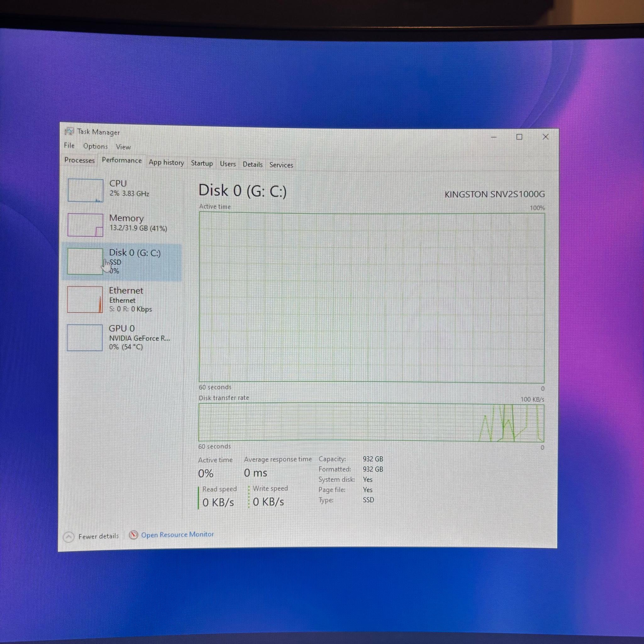Screen dimensions: 644x644
Task: Click the Task Manager title bar icon
Action: (x=69, y=131)
